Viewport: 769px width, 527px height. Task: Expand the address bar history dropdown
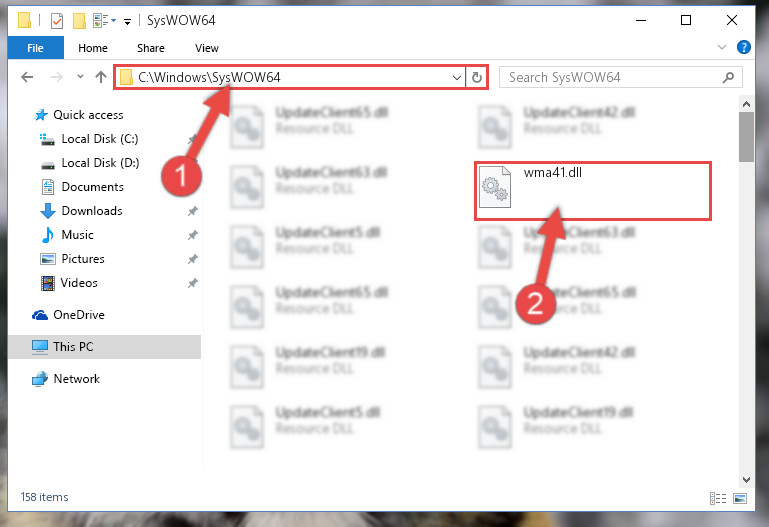pos(457,77)
